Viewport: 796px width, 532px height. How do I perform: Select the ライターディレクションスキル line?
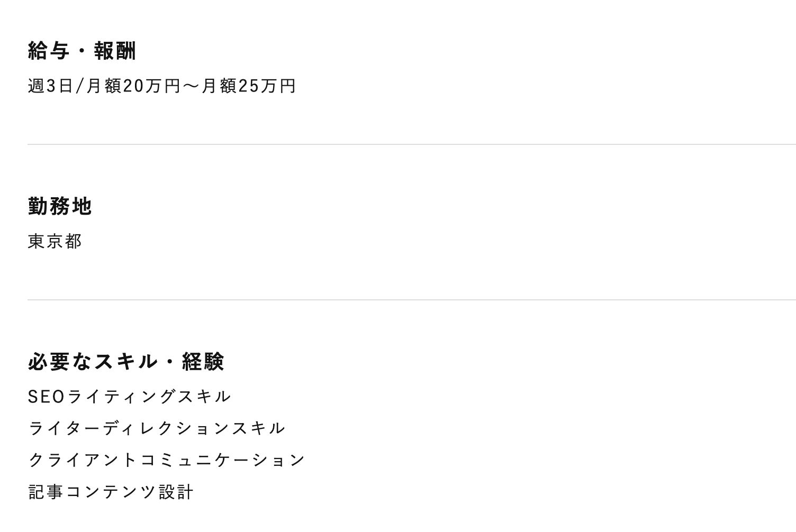click(x=157, y=428)
